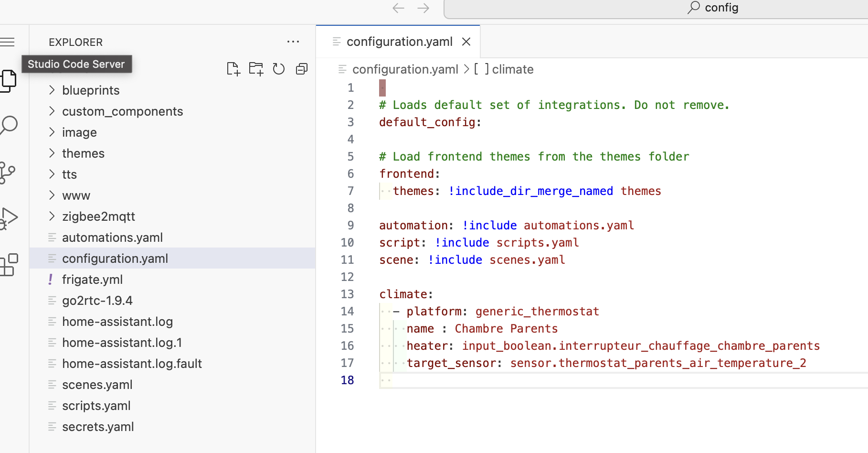This screenshot has height=453, width=868.
Task: Open frigate.yml file
Action: 172,280
